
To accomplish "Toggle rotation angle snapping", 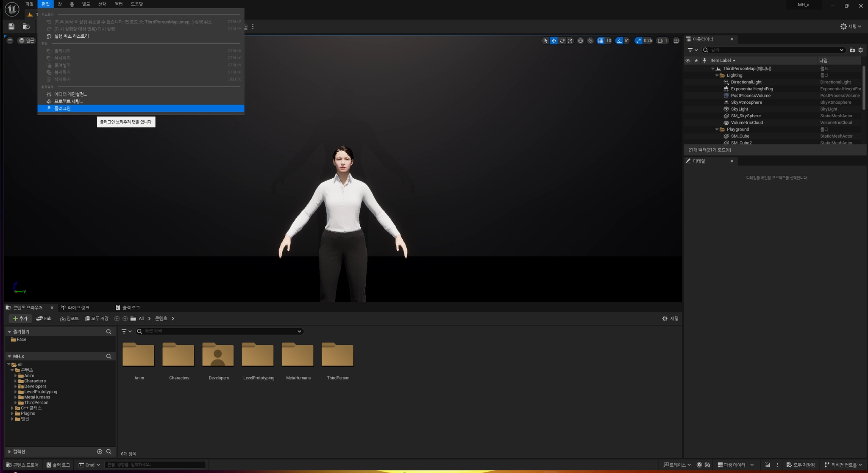I will click(620, 41).
